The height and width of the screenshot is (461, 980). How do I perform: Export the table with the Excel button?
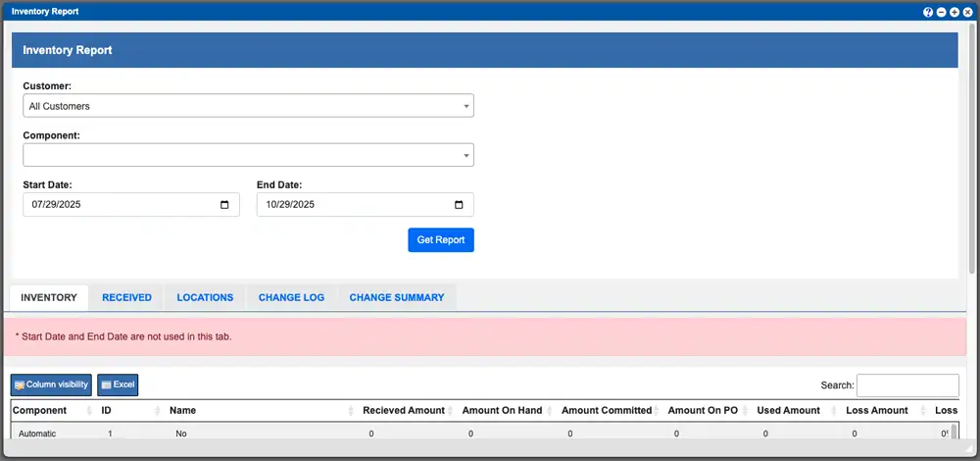(x=118, y=384)
